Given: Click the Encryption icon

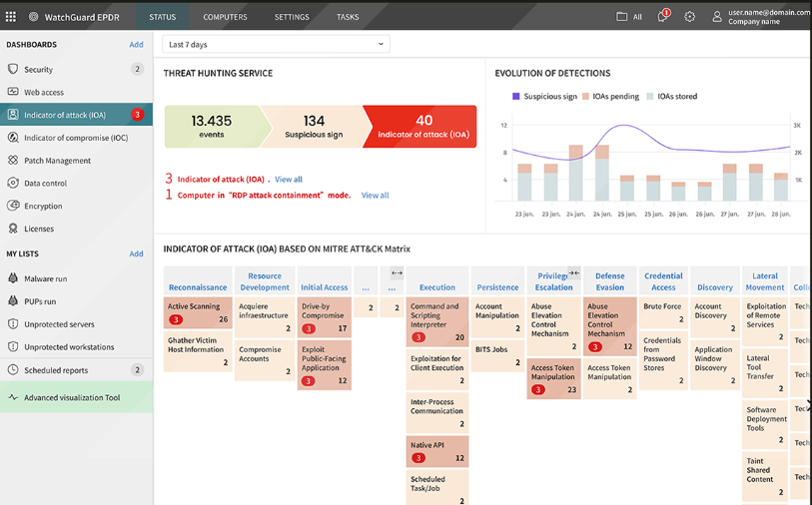Looking at the screenshot, I should coord(13,206).
